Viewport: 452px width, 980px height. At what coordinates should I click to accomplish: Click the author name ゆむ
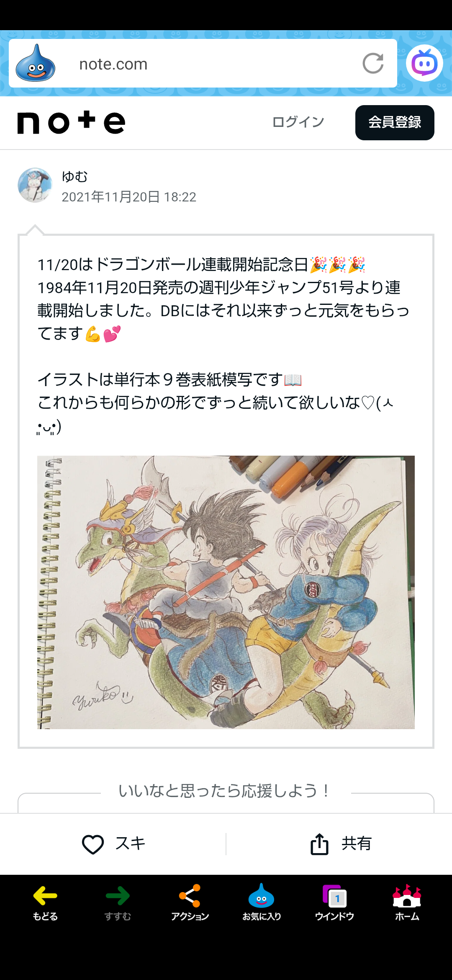pos(74,177)
